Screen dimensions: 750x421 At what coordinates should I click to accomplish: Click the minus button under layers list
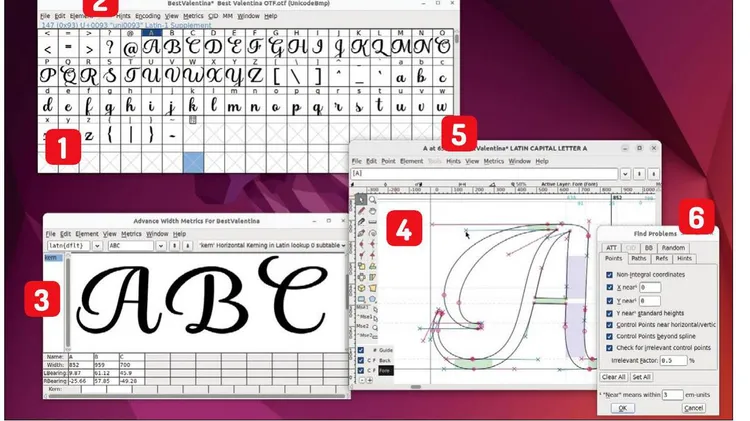pyautogui.click(x=362, y=380)
